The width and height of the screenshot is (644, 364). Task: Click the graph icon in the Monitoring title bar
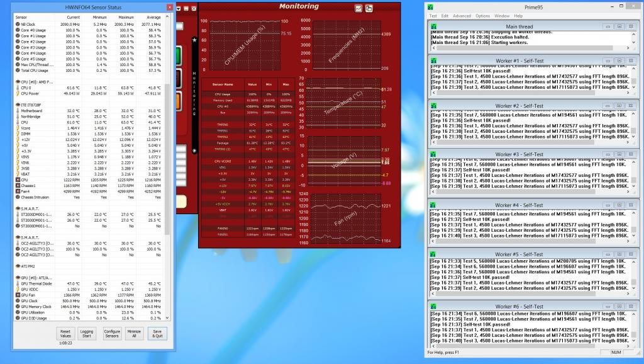358,8
